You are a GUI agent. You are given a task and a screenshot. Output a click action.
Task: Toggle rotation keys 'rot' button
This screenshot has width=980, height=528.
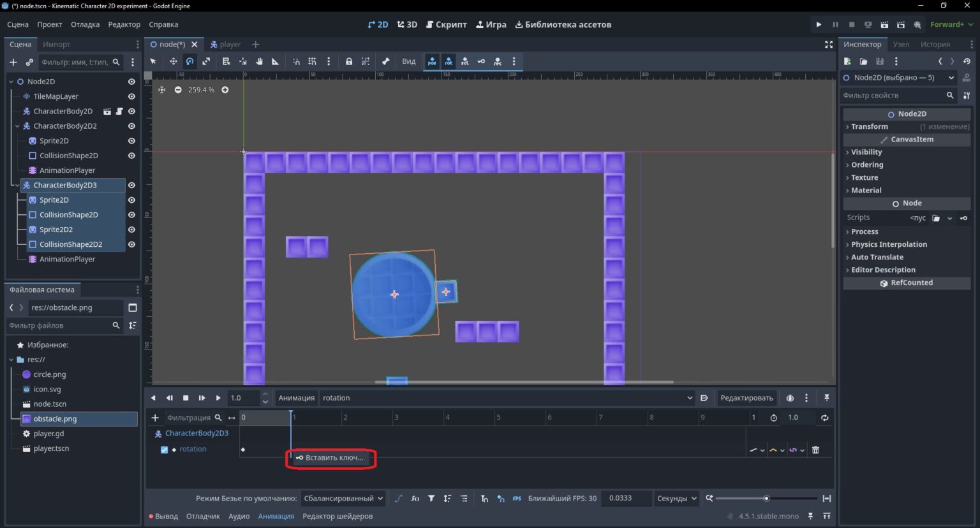click(449, 61)
